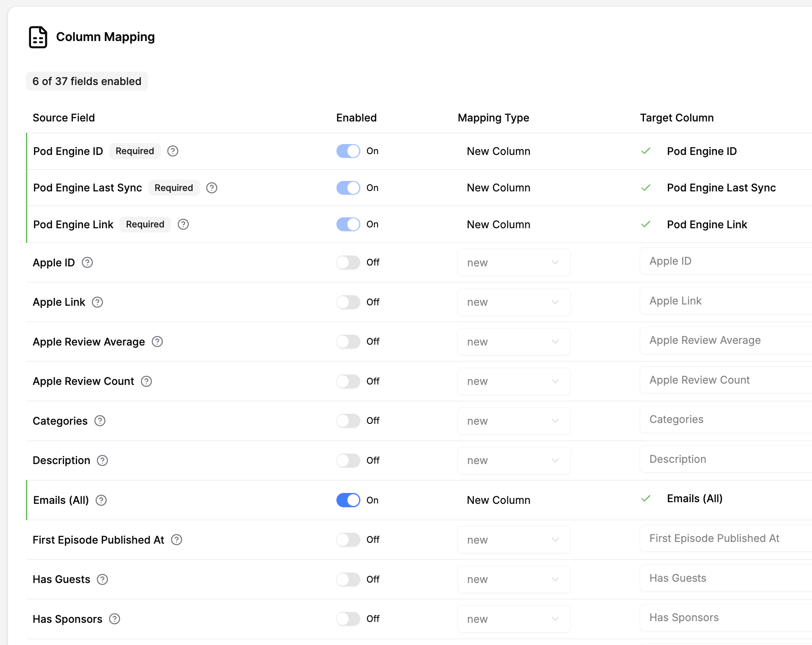Click the Column Mapping heading
This screenshot has height=645, width=812.
106,37
